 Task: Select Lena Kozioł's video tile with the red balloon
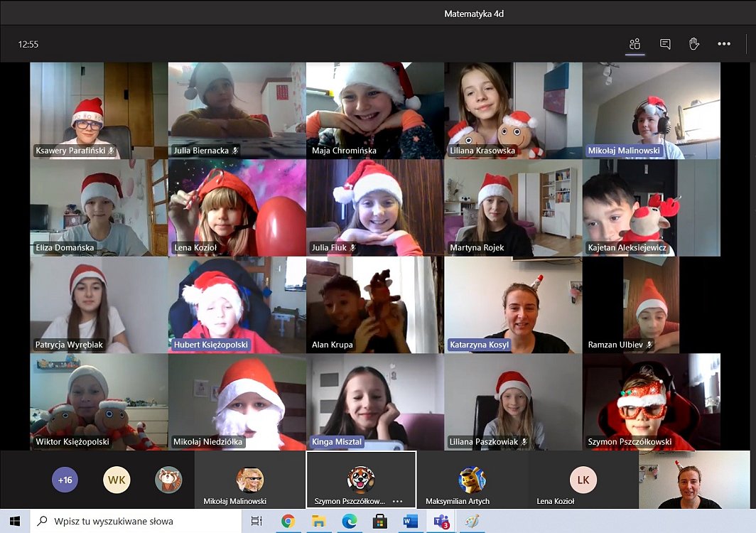(x=237, y=208)
